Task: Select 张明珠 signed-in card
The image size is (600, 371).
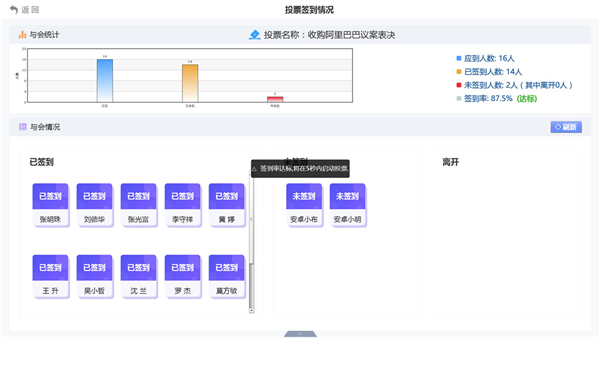Action: click(x=51, y=205)
